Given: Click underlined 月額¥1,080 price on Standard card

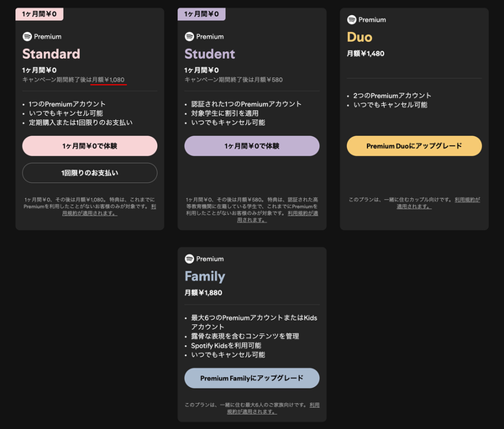Looking at the screenshot, I should pyautogui.click(x=108, y=80).
